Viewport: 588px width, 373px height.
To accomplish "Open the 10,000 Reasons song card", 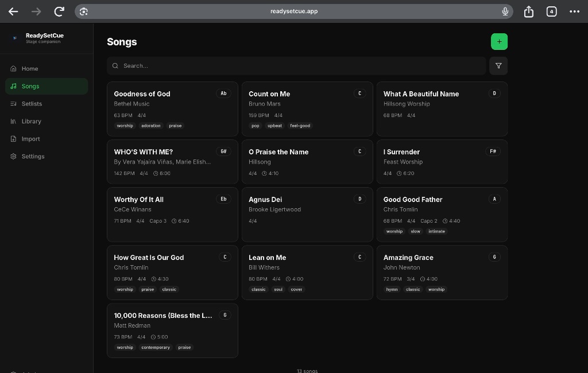I will coord(172,331).
